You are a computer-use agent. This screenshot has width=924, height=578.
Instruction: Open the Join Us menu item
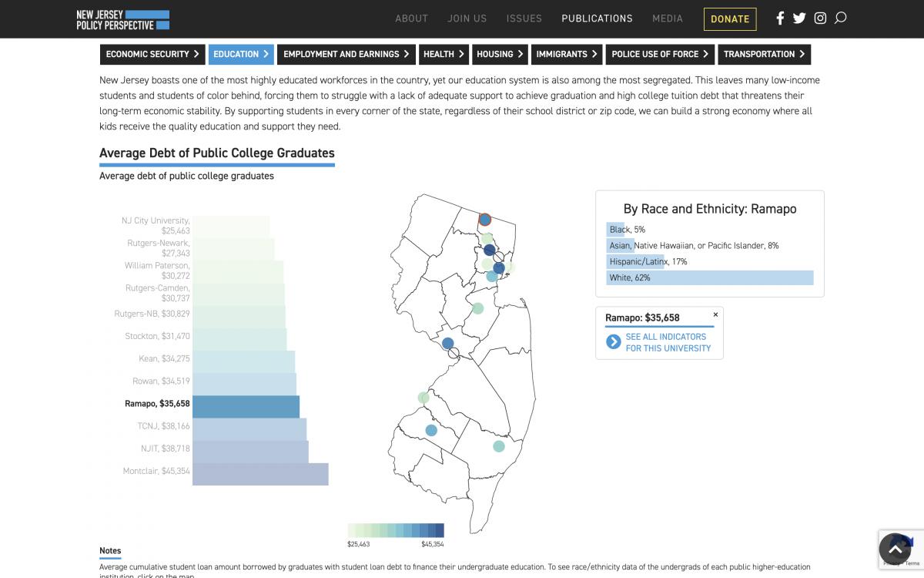pyautogui.click(x=467, y=18)
